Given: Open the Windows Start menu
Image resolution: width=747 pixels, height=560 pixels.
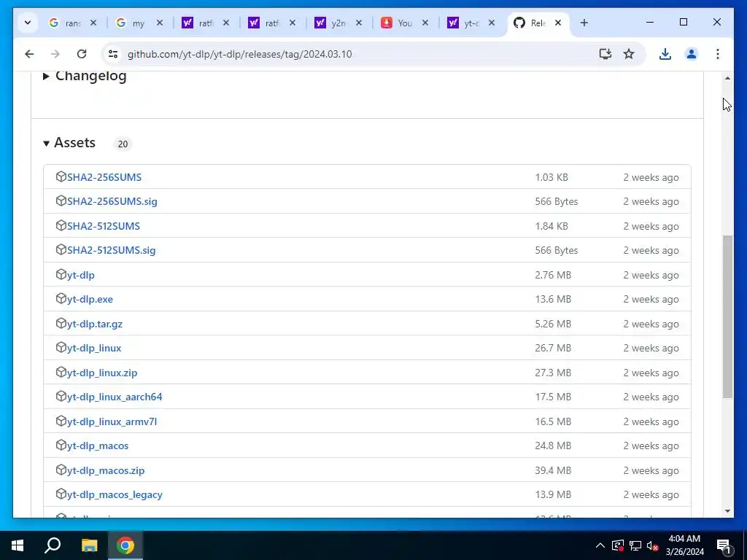Looking at the screenshot, I should coord(18,545).
